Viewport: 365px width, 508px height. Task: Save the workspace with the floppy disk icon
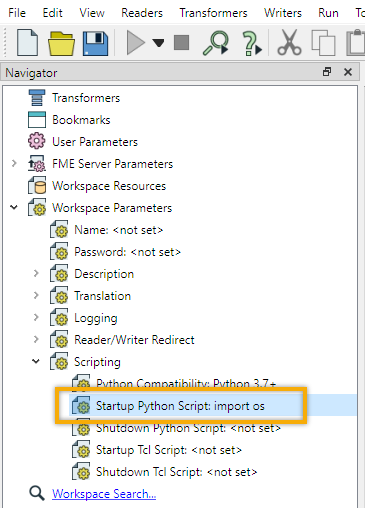[x=95, y=43]
